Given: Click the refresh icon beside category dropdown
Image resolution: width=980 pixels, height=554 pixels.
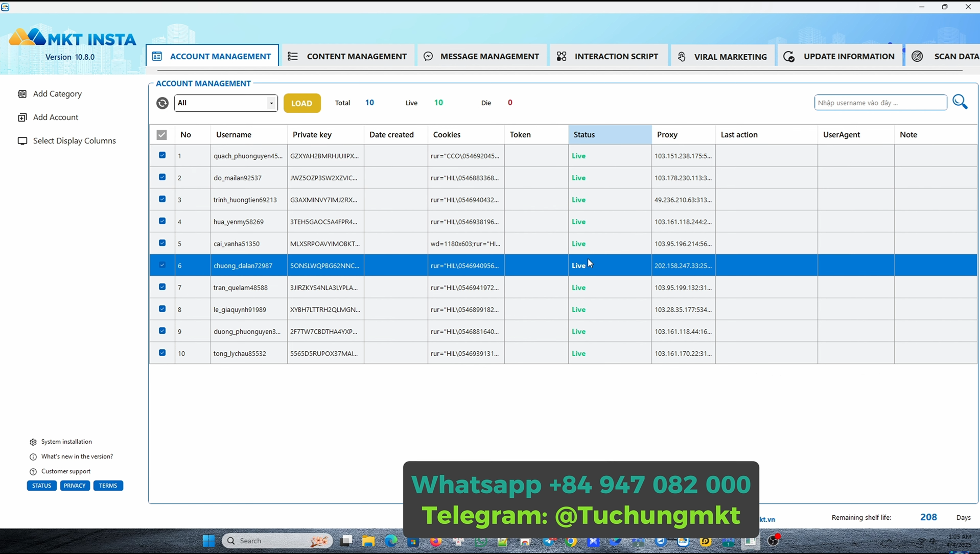Looking at the screenshot, I should [162, 103].
